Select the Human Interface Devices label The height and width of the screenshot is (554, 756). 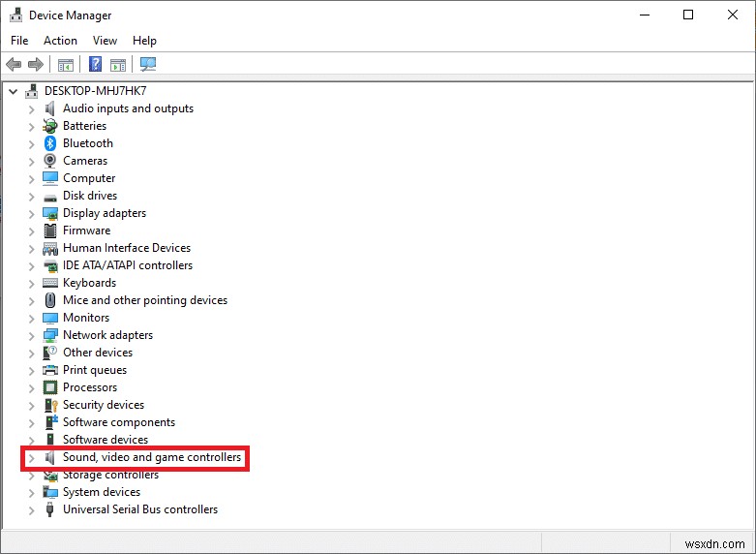point(127,248)
